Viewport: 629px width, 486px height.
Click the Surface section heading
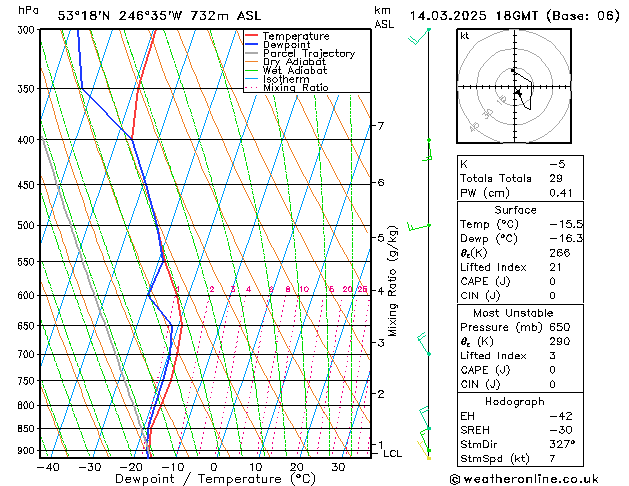(x=515, y=210)
